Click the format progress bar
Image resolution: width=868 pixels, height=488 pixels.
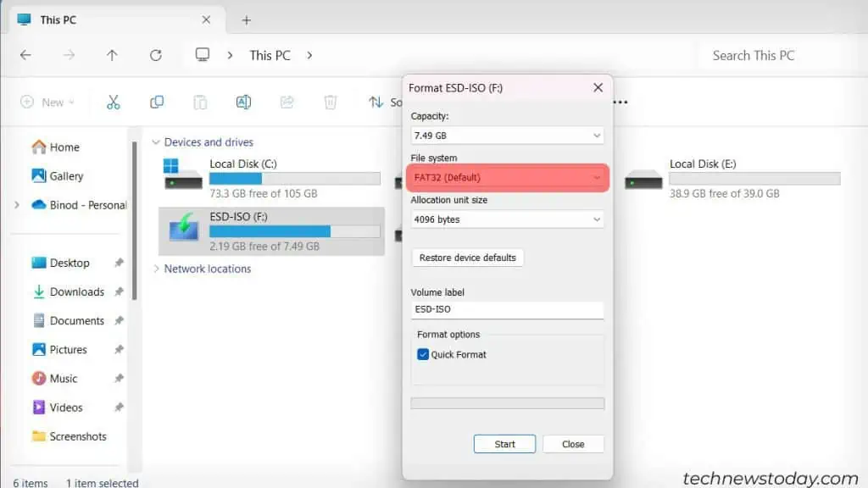pyautogui.click(x=507, y=403)
